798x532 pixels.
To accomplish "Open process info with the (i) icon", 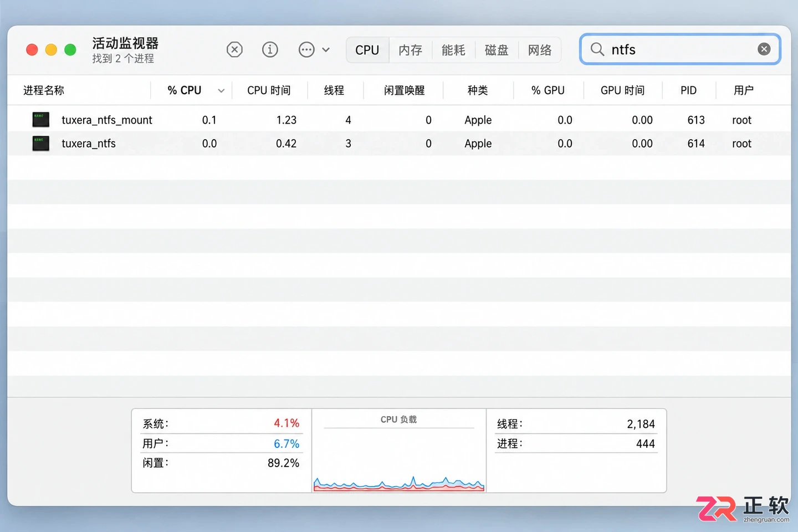I will tap(270, 50).
